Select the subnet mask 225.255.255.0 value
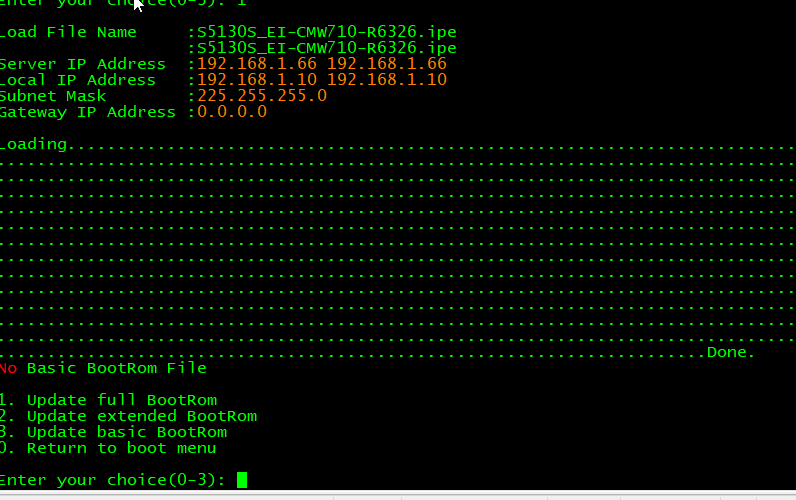 coord(262,96)
